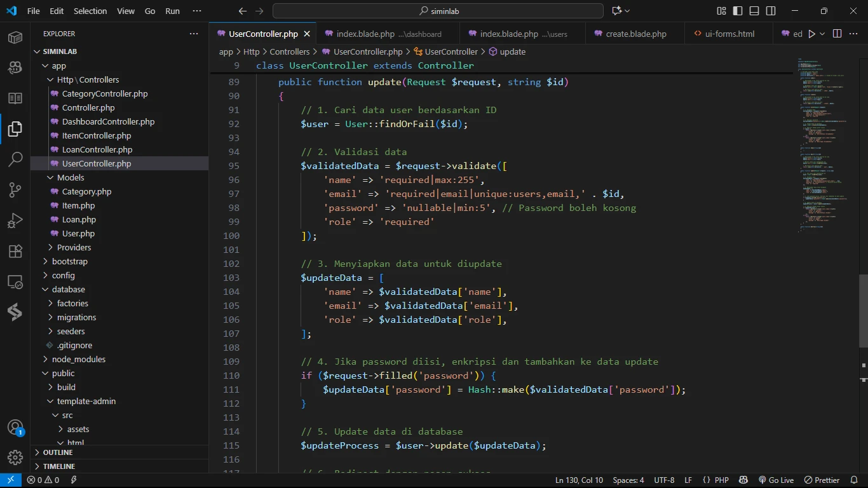Open the Source Control view

pos(15,190)
